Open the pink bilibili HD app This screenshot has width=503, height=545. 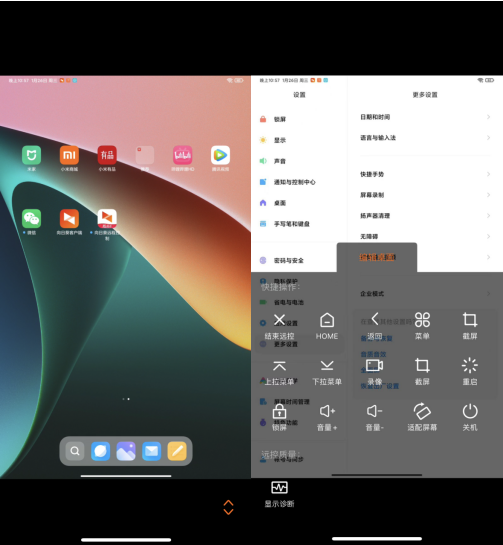click(x=183, y=155)
